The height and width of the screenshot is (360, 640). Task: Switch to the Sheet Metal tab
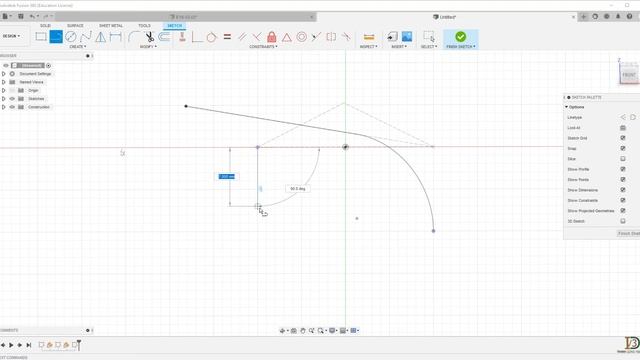coord(111,26)
